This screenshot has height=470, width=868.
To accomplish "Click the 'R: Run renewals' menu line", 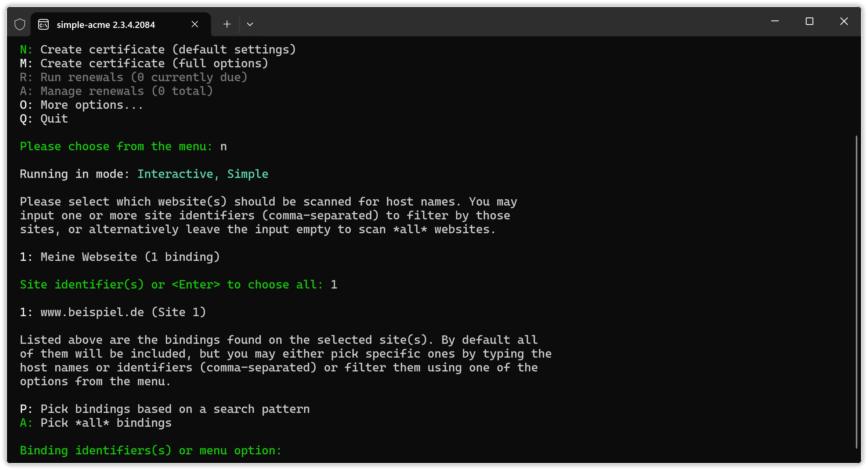I will point(133,77).
